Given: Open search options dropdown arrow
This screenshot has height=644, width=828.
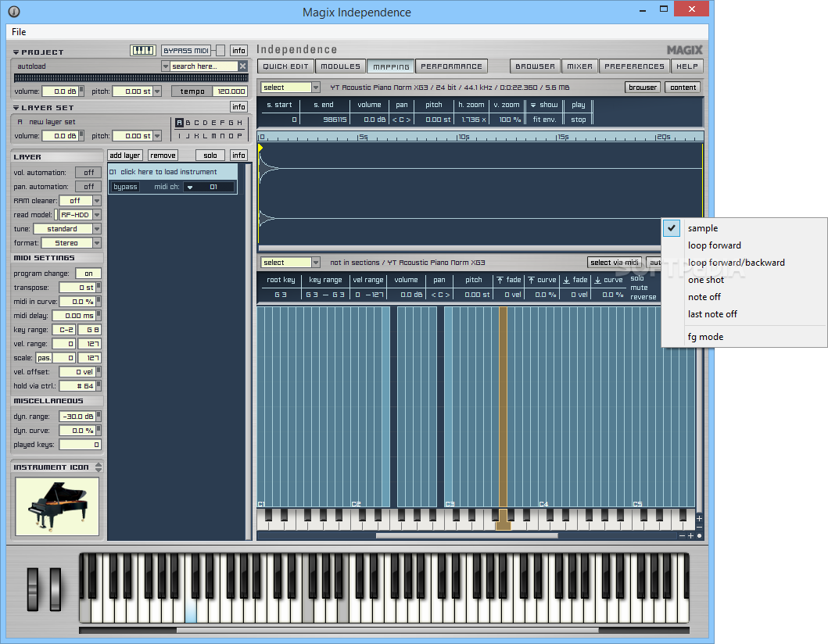Looking at the screenshot, I should [165, 66].
